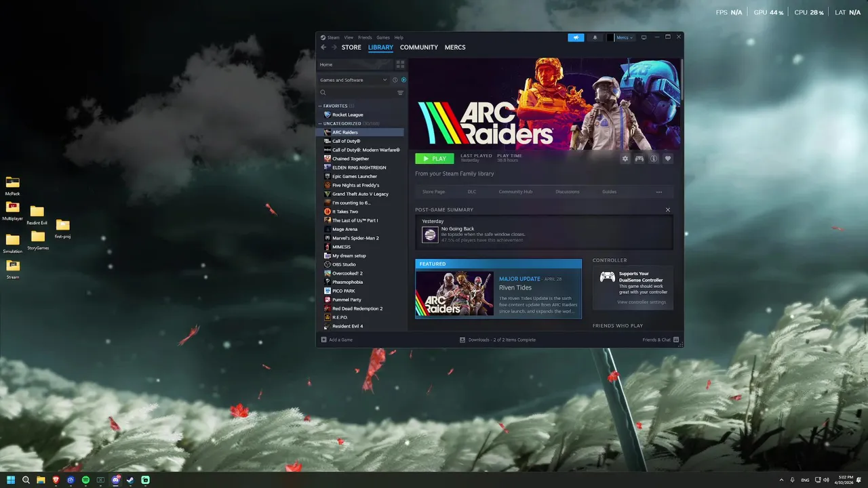Open the Games menu
This screenshot has width=868, height=488.
click(383, 37)
